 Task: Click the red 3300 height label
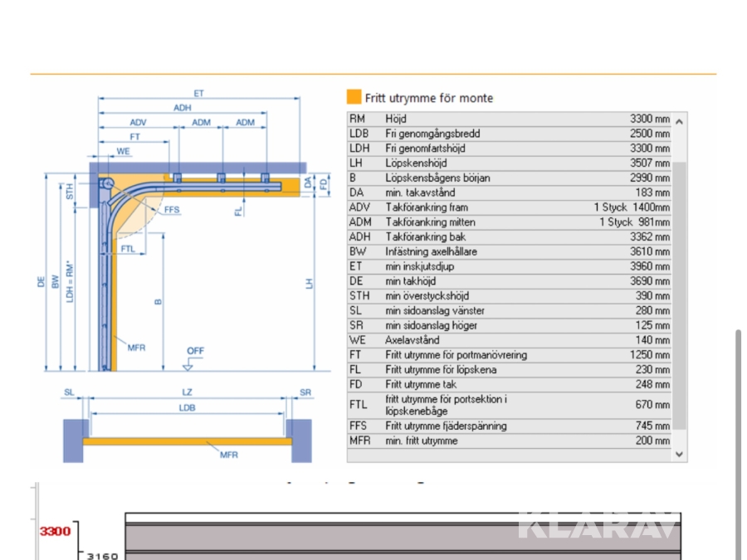[x=56, y=532]
